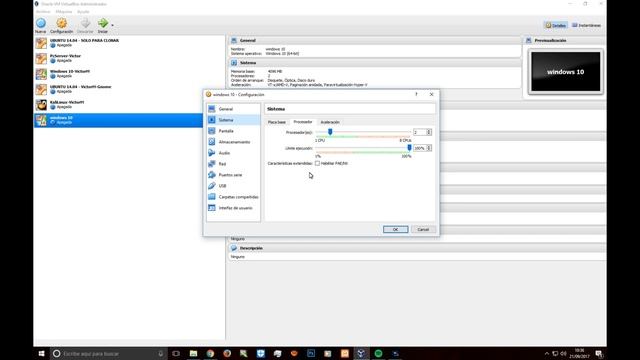The width and height of the screenshot is (640, 360).
Task: Click the General section header in details
Action: 375,40
